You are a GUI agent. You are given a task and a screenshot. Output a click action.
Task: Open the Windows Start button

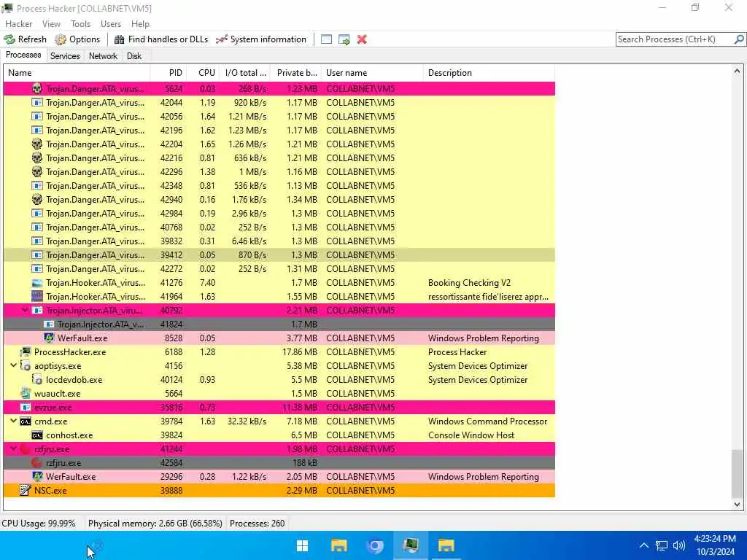click(x=303, y=545)
